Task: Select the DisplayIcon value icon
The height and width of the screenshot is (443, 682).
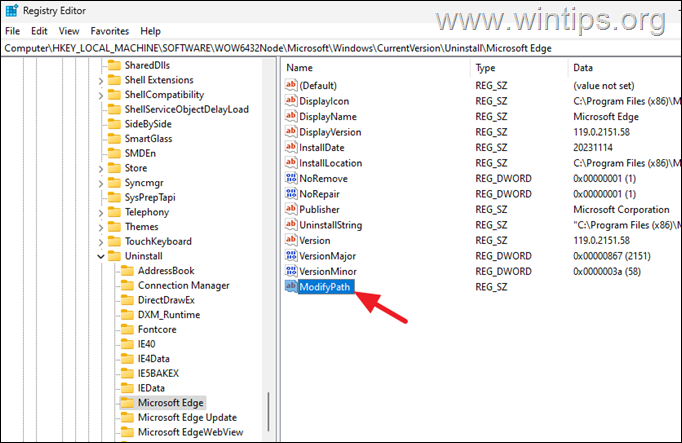Action: click(291, 101)
